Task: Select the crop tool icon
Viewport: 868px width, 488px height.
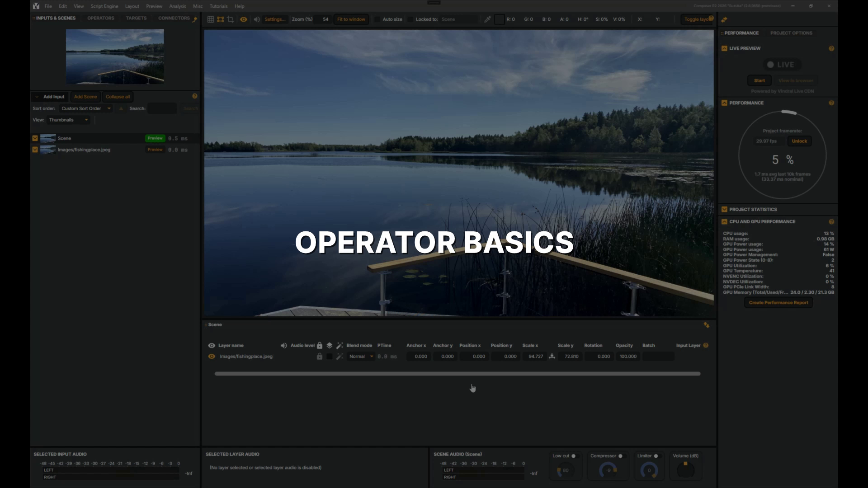Action: point(231,19)
